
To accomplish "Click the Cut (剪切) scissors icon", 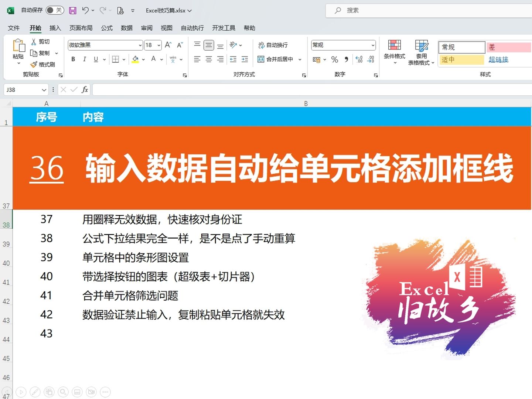I will tap(34, 42).
